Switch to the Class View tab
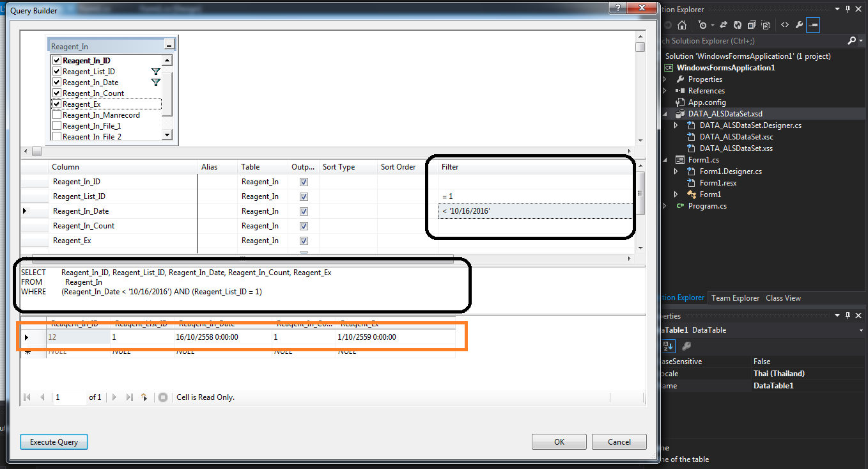This screenshot has width=868, height=469. (x=783, y=298)
